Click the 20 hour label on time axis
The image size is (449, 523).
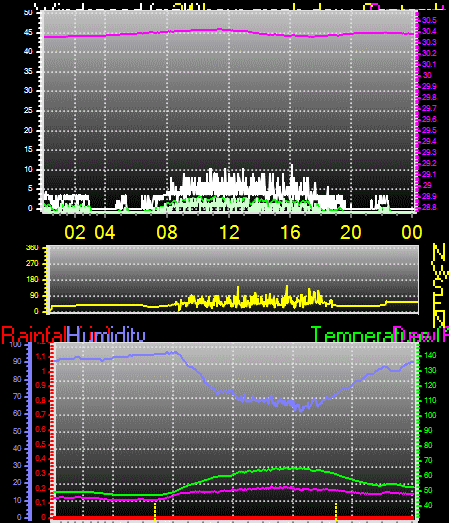tap(351, 232)
